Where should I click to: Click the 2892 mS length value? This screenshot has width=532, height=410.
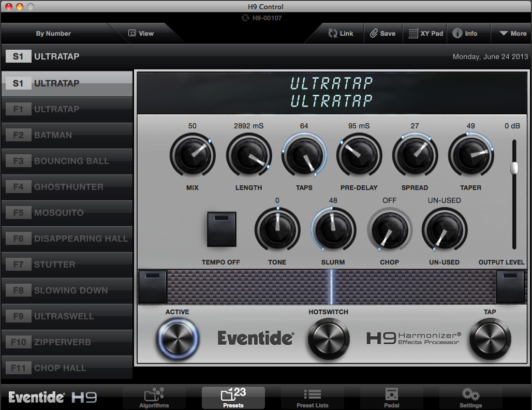click(x=249, y=126)
